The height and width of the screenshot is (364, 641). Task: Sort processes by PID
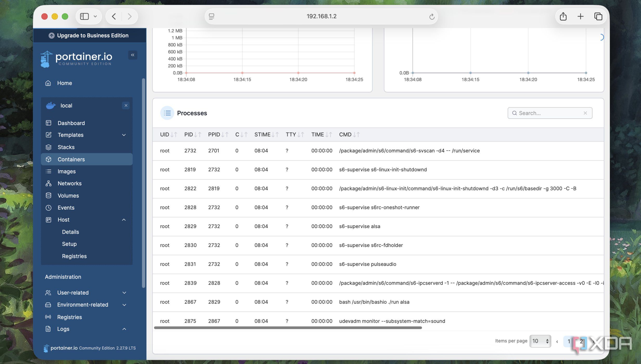[x=193, y=134]
